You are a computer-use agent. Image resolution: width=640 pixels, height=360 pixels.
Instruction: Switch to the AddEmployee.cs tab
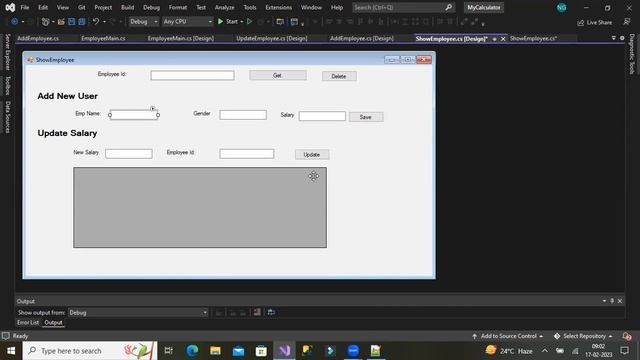point(38,38)
